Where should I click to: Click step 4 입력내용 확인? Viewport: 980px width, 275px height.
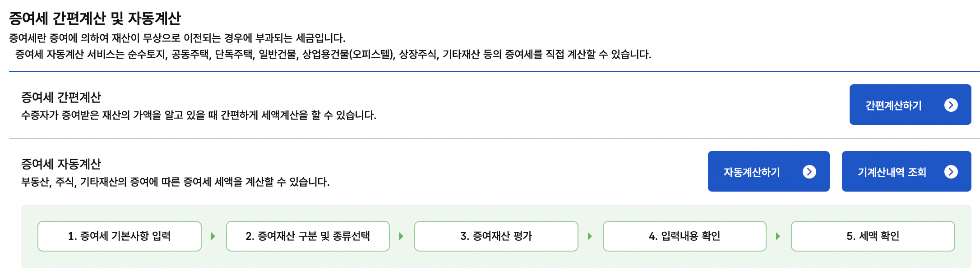coord(684,236)
